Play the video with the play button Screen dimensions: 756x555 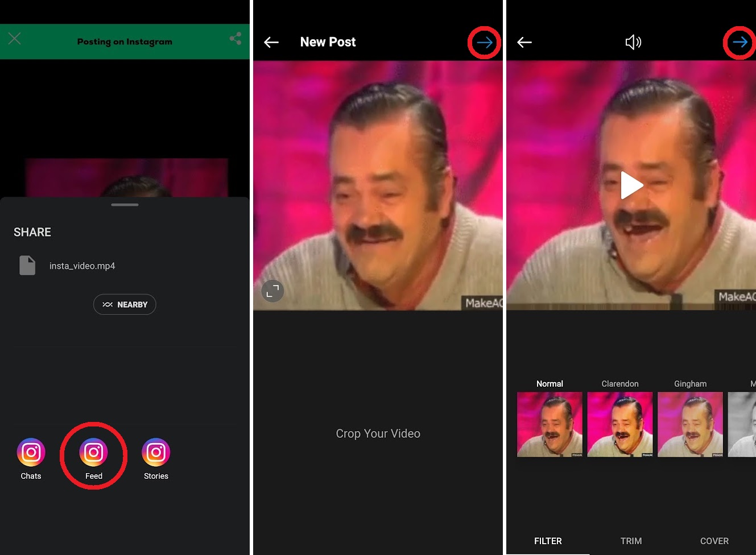[x=631, y=185]
